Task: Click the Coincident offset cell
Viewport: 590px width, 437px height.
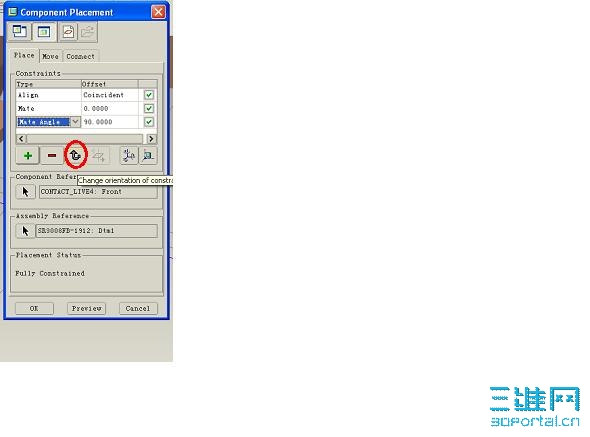Action: coord(110,95)
